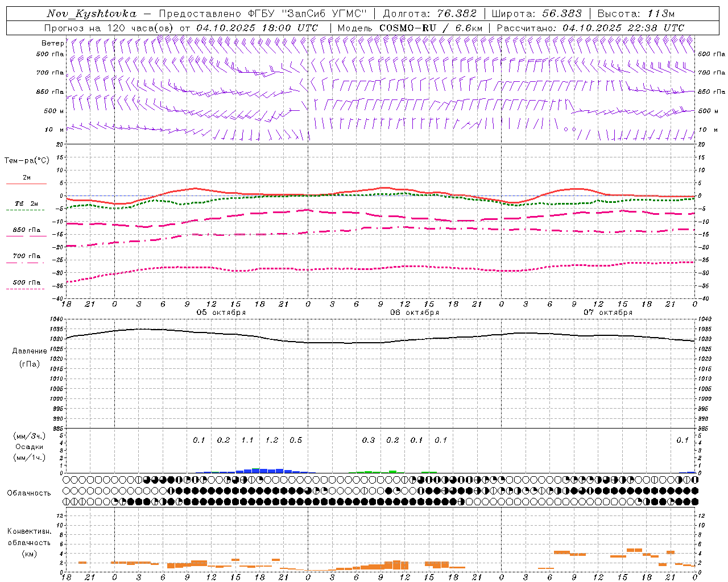This screenshot has height=582, width=728.
Task: Click '850 гПа' entry in temperature legend
Action: point(27,230)
